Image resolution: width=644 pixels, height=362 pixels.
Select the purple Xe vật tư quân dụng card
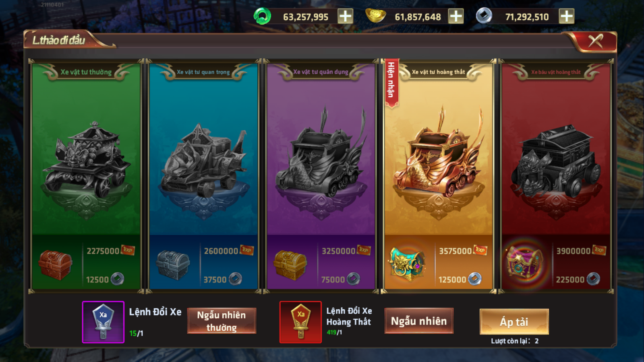tap(321, 176)
